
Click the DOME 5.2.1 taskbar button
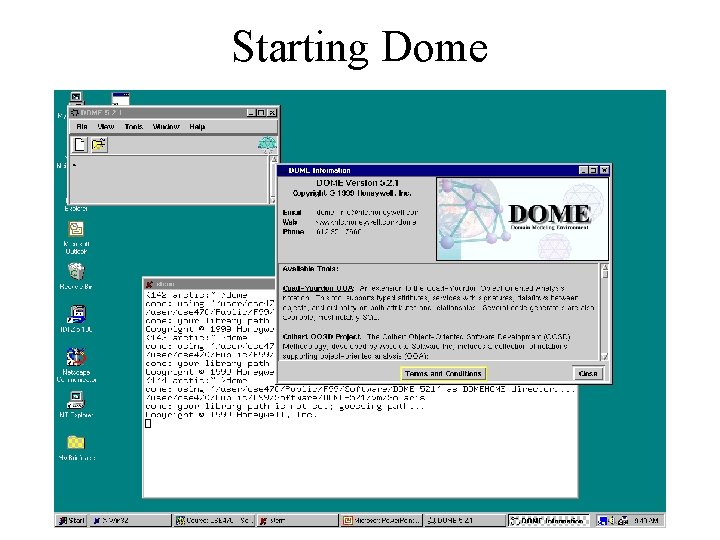[465, 520]
